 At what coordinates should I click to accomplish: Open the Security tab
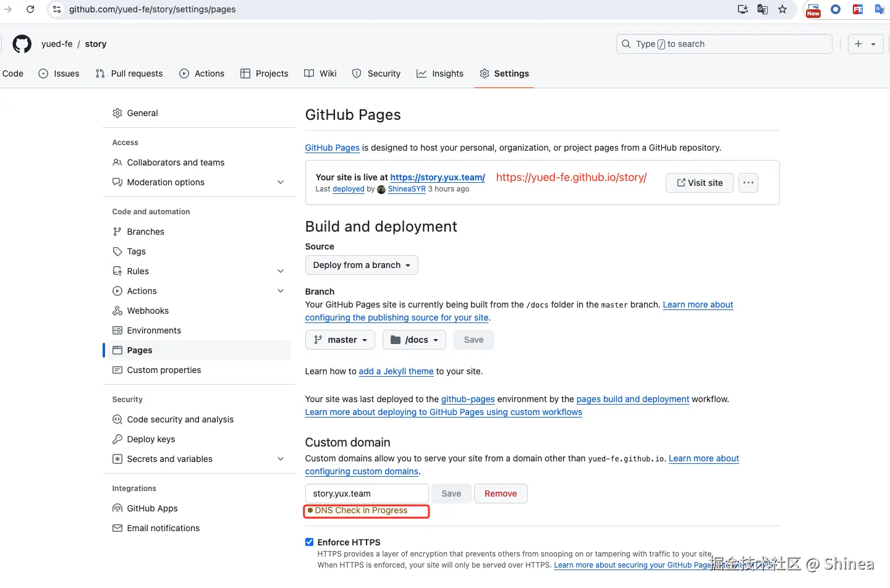click(x=376, y=73)
